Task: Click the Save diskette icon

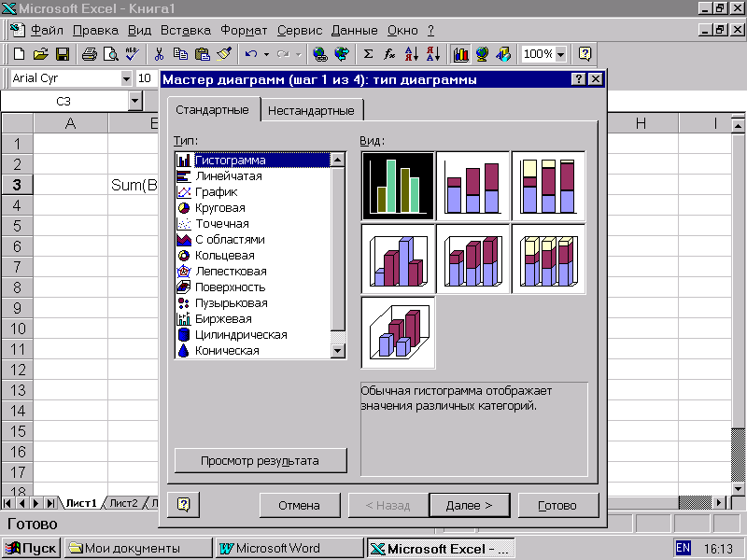Action: coord(63,54)
